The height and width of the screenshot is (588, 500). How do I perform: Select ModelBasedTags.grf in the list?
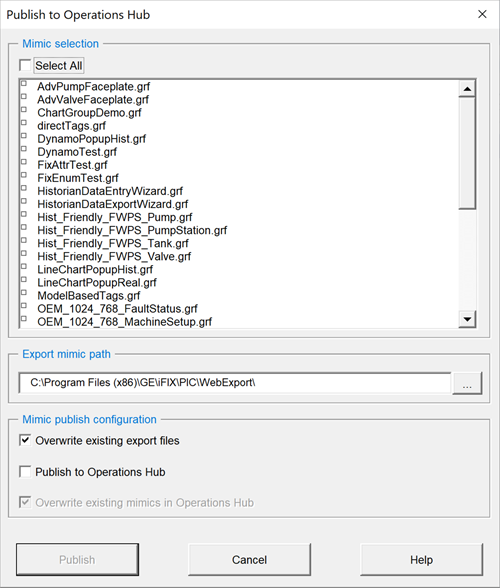point(89,296)
